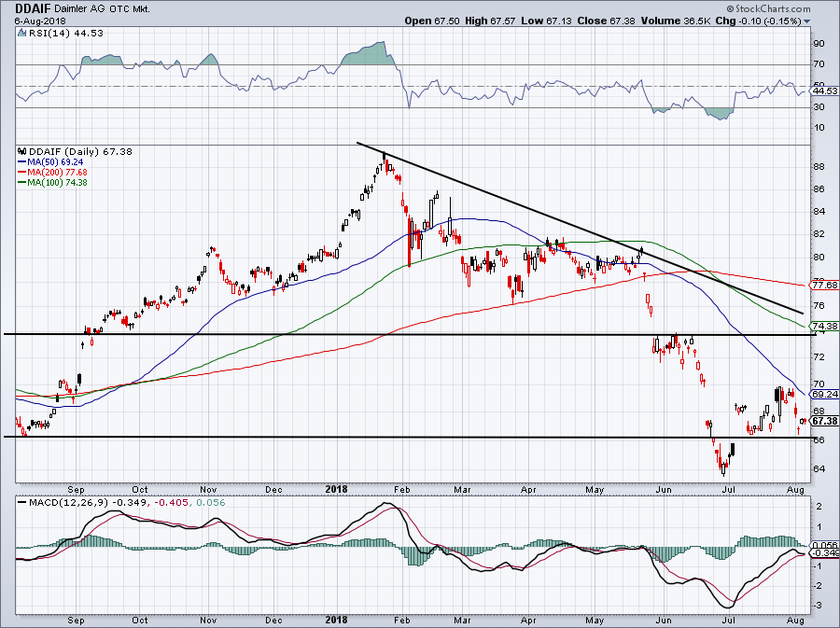Click 'Dec' on the MACD panel date axis
This screenshot has width=840, height=628.
click(273, 621)
